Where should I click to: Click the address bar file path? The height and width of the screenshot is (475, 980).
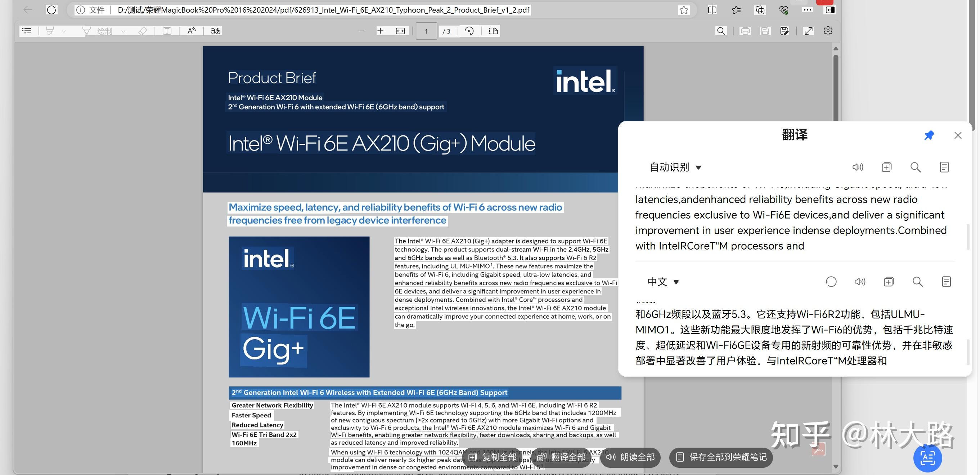click(323, 10)
